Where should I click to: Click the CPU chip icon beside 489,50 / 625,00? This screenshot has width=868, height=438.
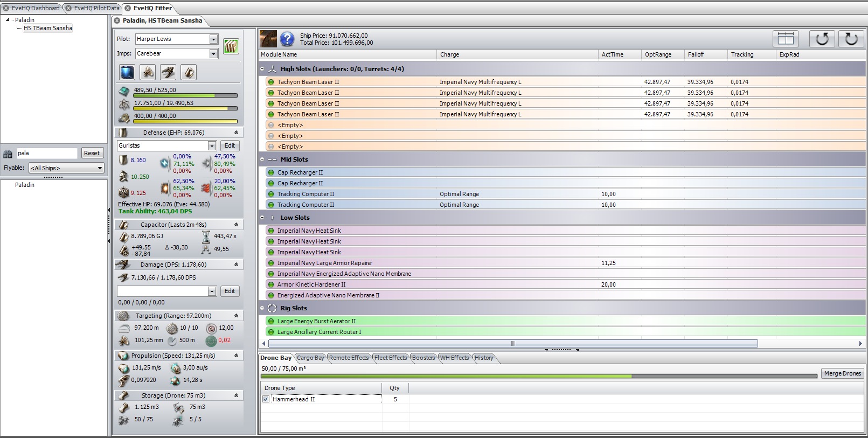click(124, 91)
